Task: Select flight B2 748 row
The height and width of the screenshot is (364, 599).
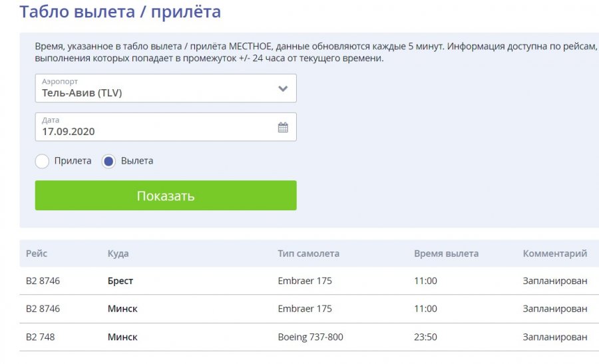Action: coord(309,337)
